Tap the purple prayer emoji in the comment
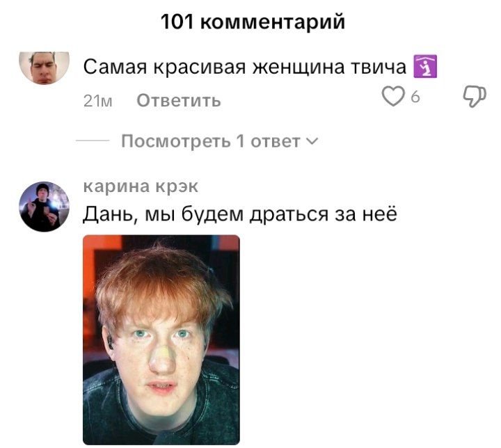The width and height of the screenshot is (501, 448). [425, 67]
